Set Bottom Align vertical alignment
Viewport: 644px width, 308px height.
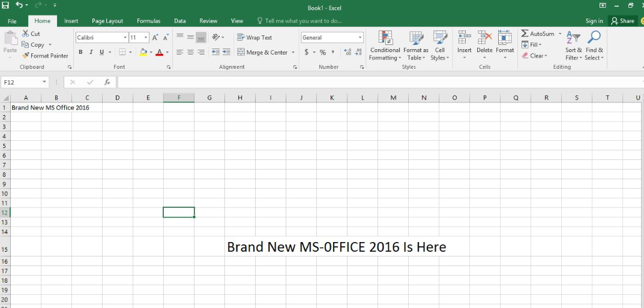(x=201, y=37)
